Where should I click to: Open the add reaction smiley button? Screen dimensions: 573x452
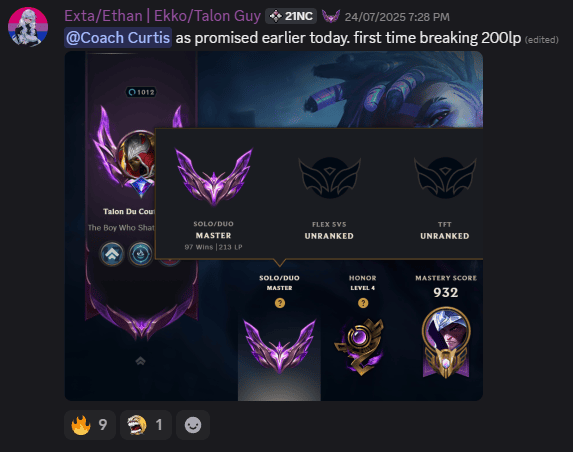tap(193, 425)
